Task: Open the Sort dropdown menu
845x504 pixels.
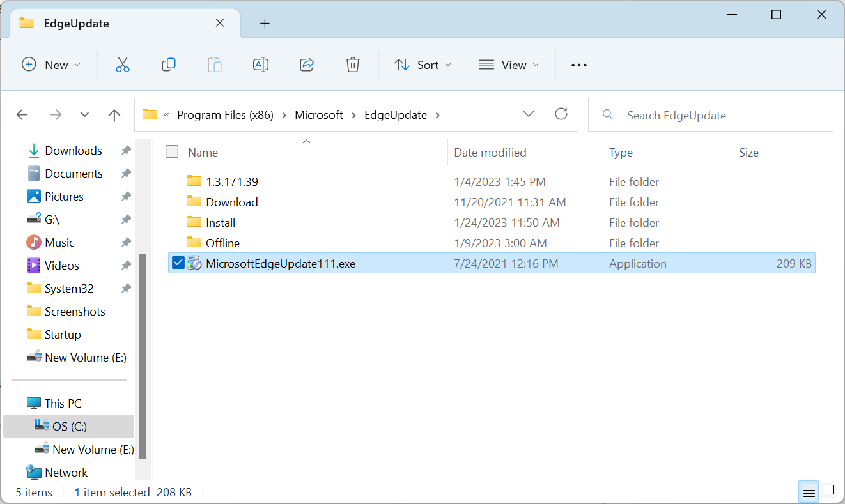Action: coord(422,65)
